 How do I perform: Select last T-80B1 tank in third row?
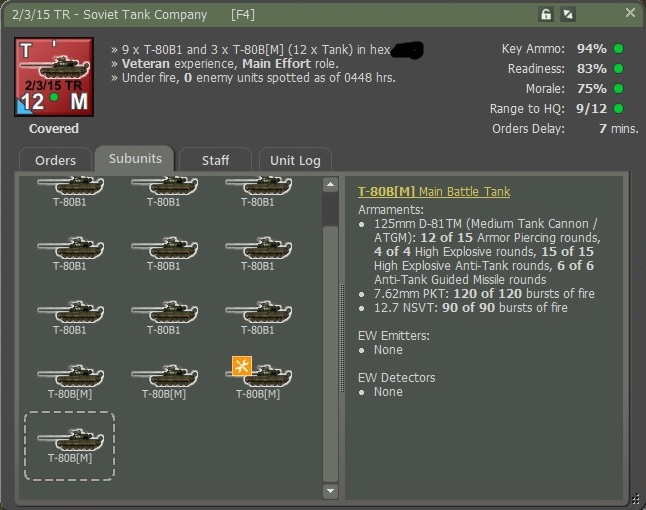coord(258,318)
